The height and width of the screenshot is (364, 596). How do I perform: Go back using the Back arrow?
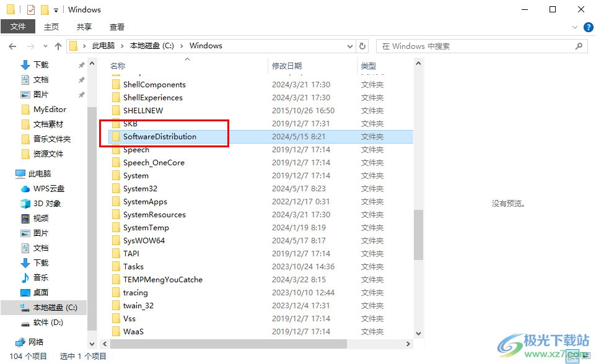(12, 46)
